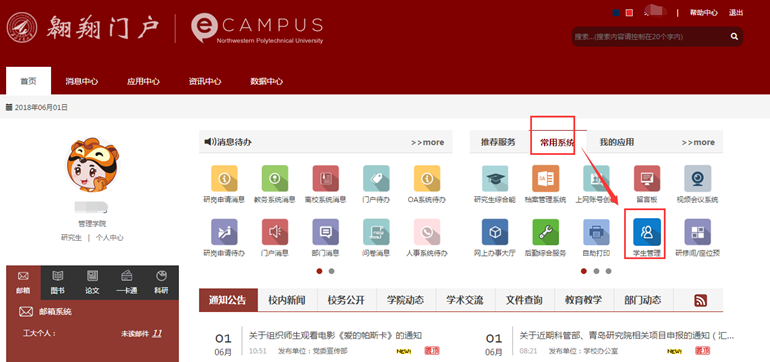Viewport: 770px width, 362px height.
Task: Open the OA系统待办 icon
Action: (427, 178)
